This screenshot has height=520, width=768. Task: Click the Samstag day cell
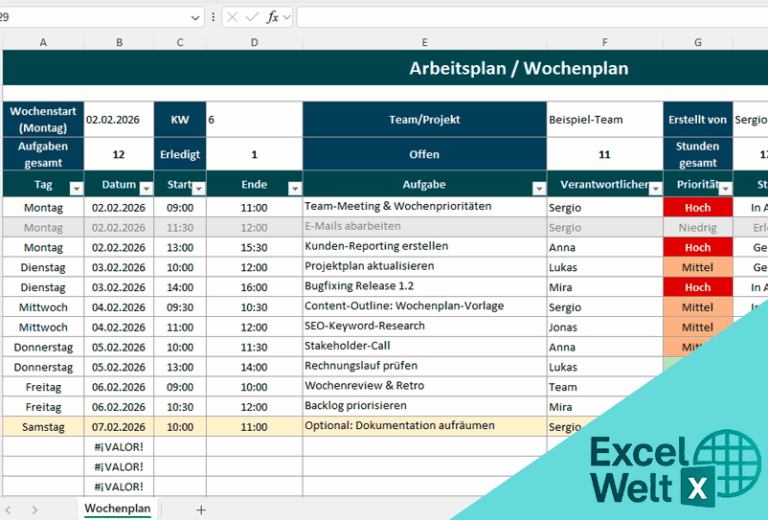(43, 426)
